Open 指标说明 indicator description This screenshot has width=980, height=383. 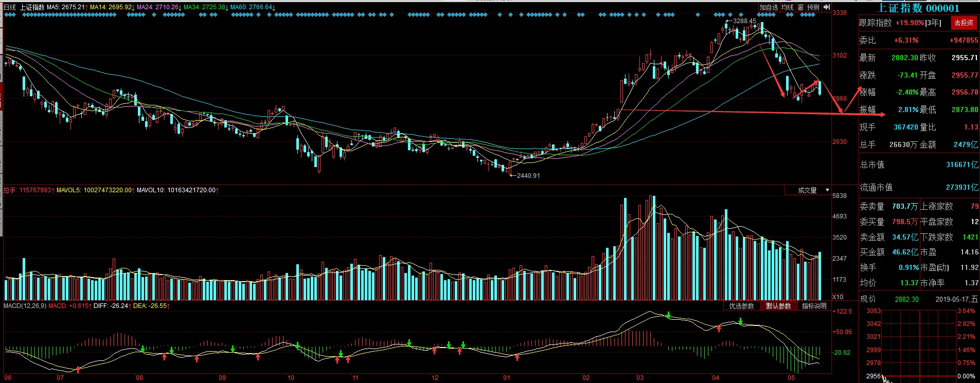click(814, 306)
